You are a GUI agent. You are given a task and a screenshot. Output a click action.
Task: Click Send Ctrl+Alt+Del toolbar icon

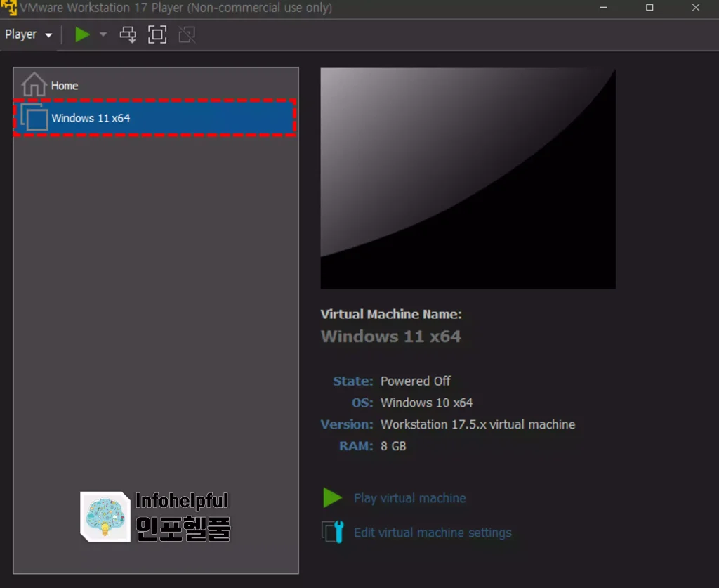[128, 34]
